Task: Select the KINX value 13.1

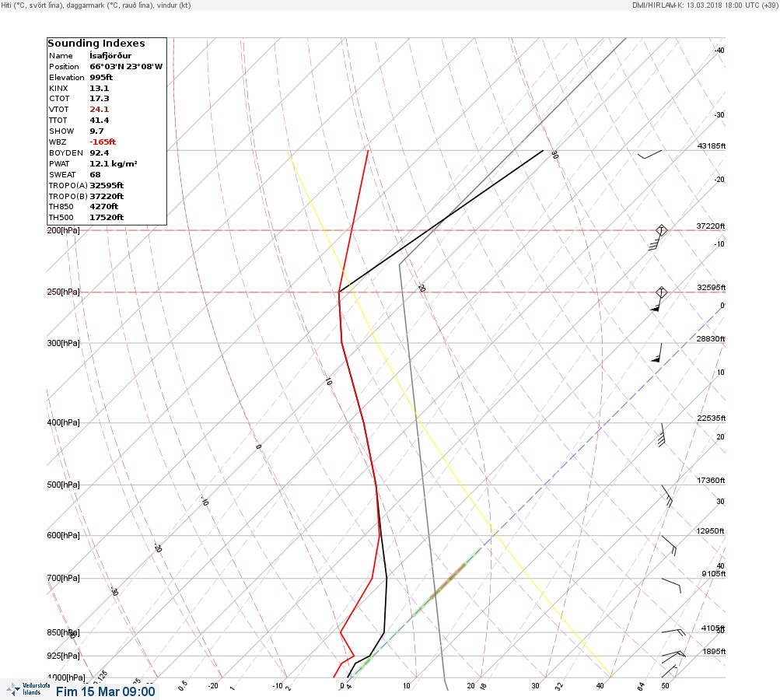Action: (x=99, y=88)
